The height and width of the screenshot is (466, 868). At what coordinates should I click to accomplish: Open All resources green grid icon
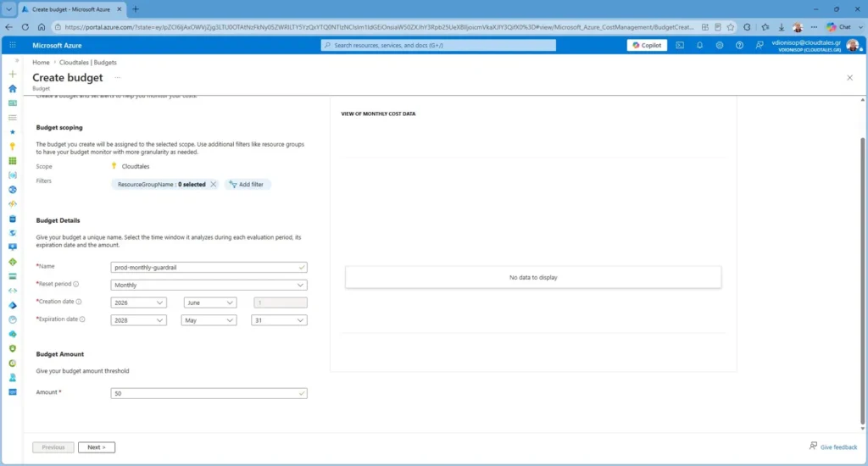tap(12, 161)
